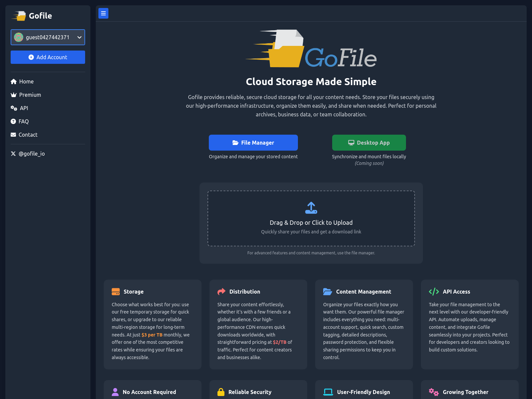
Task: Click 'Synchronize and mount files locally' caption
Action: 369,157
